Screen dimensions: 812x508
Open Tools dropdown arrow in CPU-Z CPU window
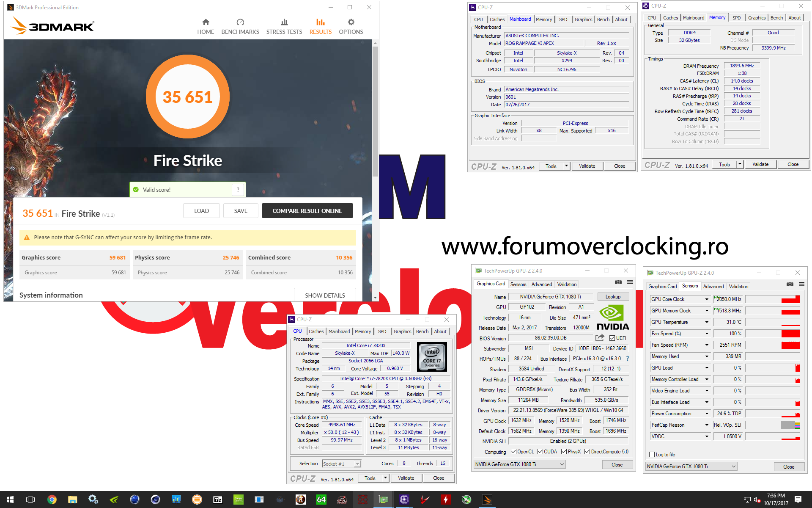click(385, 478)
